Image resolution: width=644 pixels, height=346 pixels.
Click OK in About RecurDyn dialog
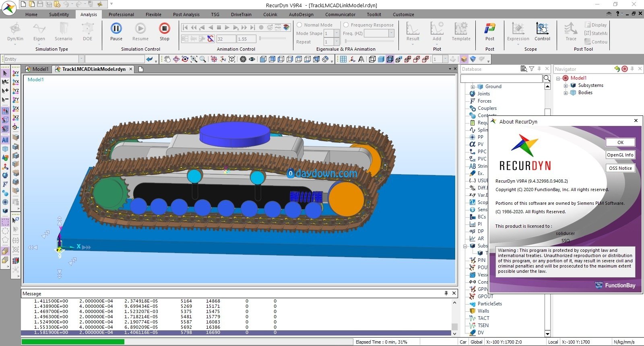click(620, 142)
